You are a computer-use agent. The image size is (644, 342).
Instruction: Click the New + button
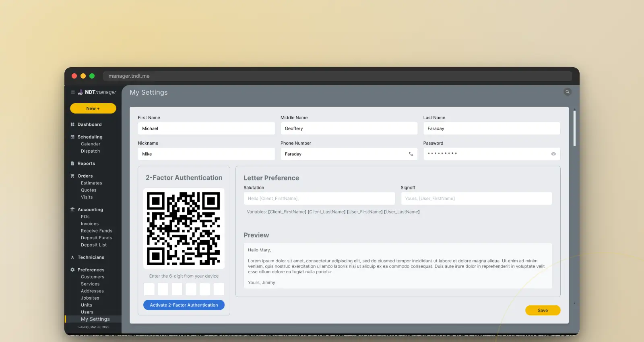tap(93, 108)
